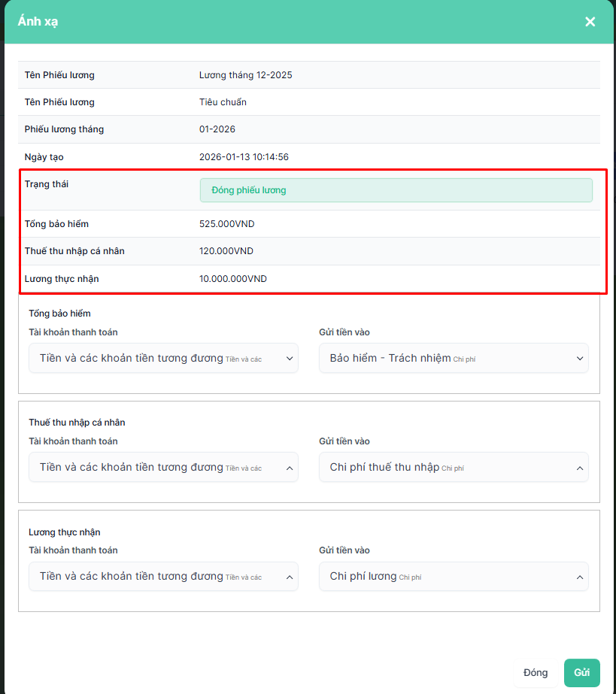The height and width of the screenshot is (694, 616).
Task: Click the 525.000VND total insurance value
Action: [x=226, y=224]
